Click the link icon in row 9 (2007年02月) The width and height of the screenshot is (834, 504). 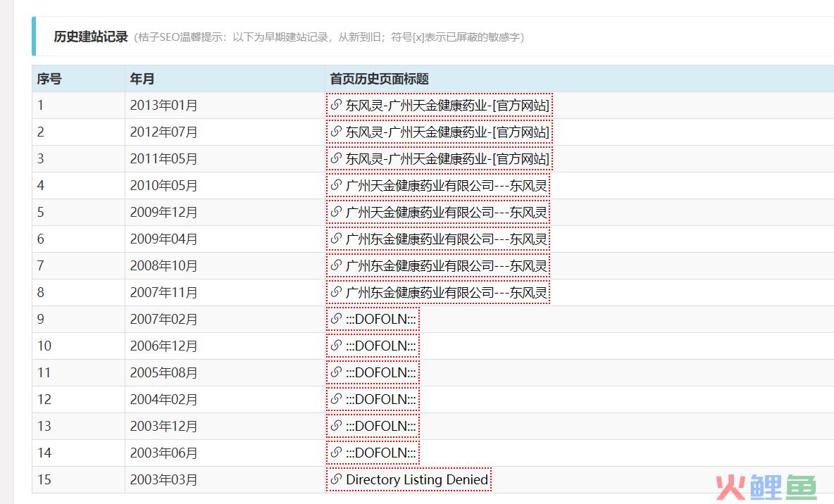point(335,318)
